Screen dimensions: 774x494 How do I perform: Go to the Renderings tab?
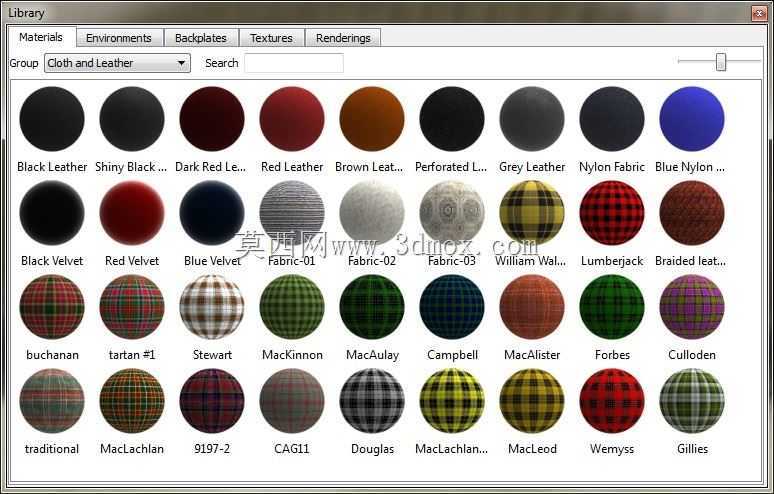pos(343,38)
